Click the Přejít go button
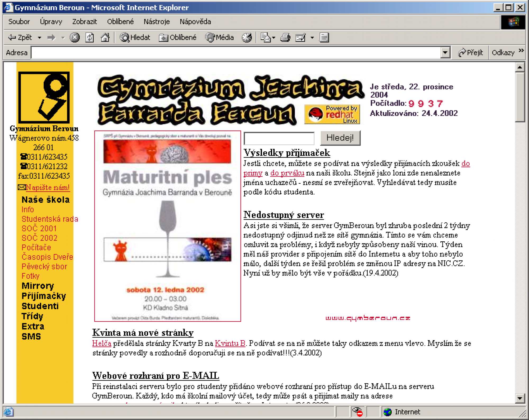 [470, 52]
